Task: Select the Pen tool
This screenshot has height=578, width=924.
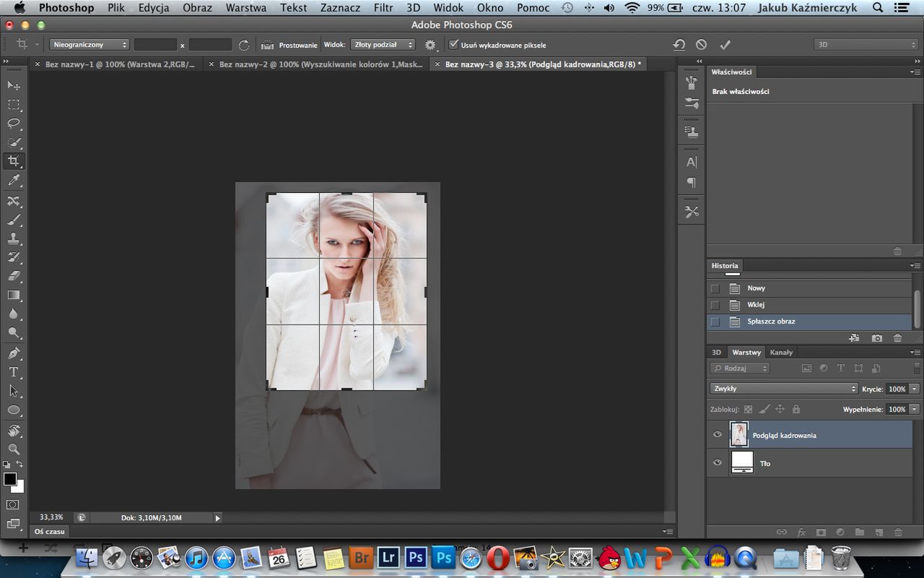Action: (14, 353)
